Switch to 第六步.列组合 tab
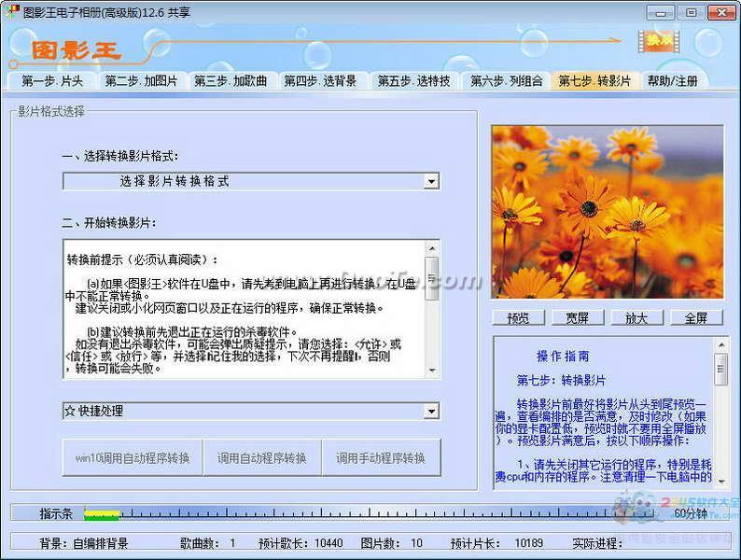 coord(507,81)
